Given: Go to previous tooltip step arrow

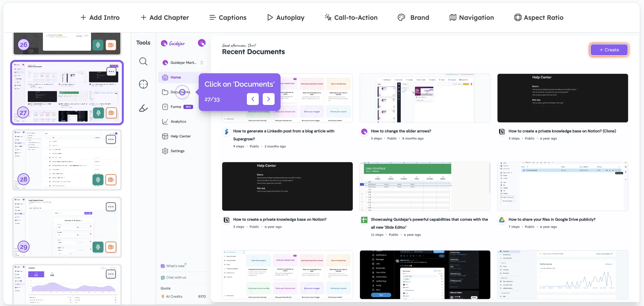Looking at the screenshot, I should (x=253, y=99).
